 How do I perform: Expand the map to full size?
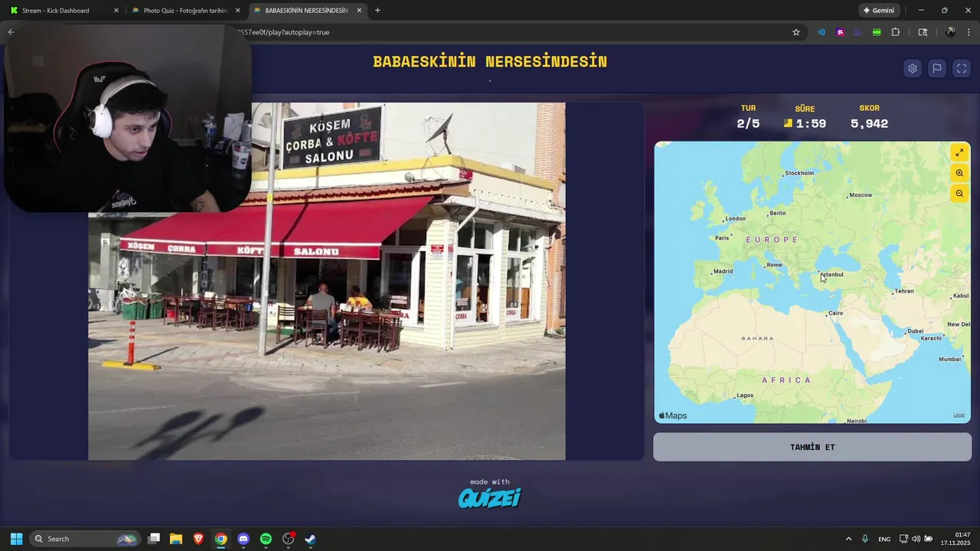[959, 152]
